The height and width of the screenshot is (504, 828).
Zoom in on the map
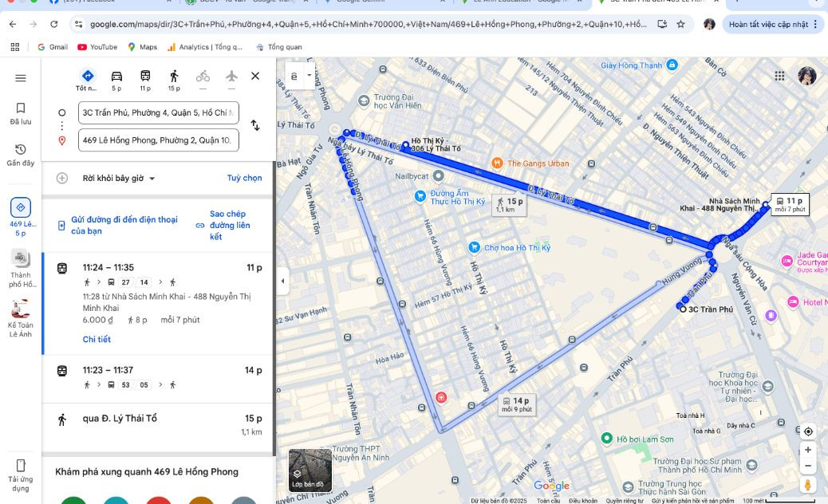(808, 450)
